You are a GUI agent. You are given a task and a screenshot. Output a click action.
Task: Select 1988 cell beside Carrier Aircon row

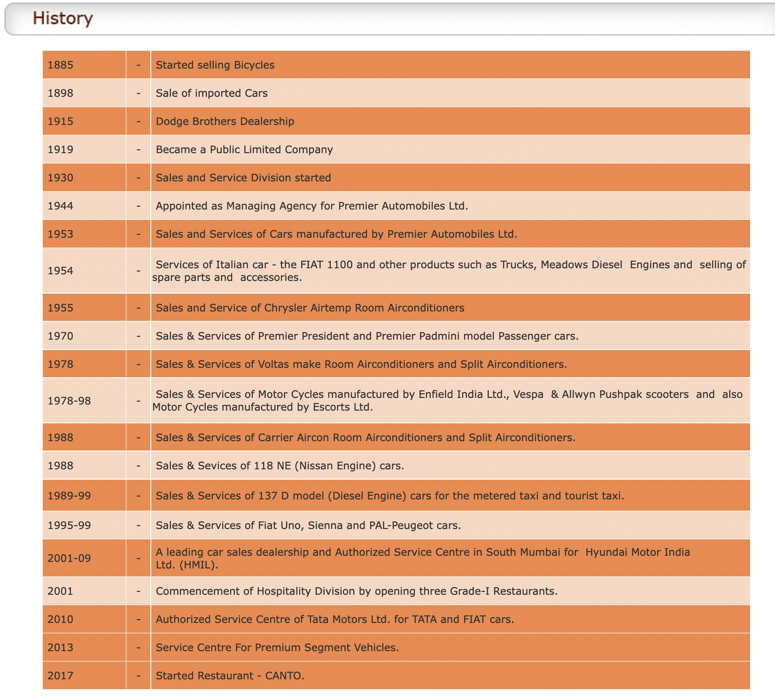coord(84,437)
